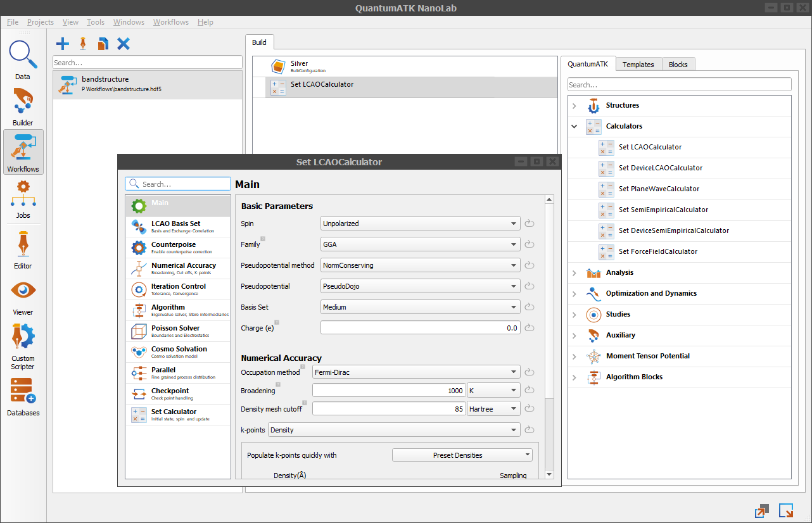Select the Build tab
The height and width of the screenshot is (523, 812).
260,42
